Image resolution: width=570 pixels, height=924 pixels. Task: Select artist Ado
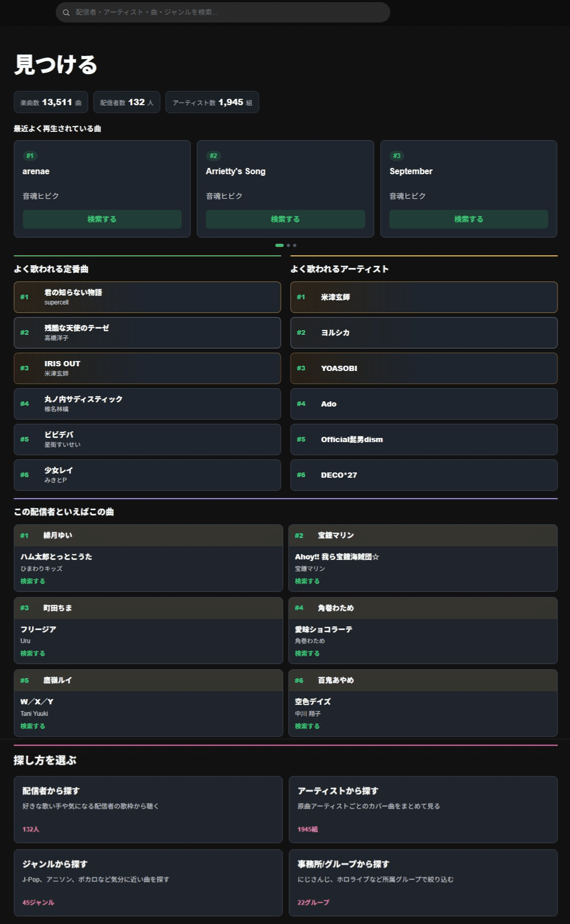(424, 404)
